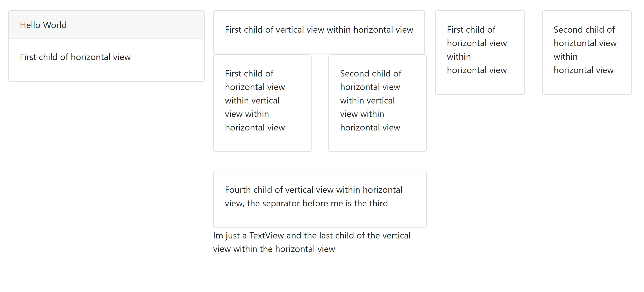
Task: Click the "Second child of horiztontal view" card
Action: click(586, 52)
